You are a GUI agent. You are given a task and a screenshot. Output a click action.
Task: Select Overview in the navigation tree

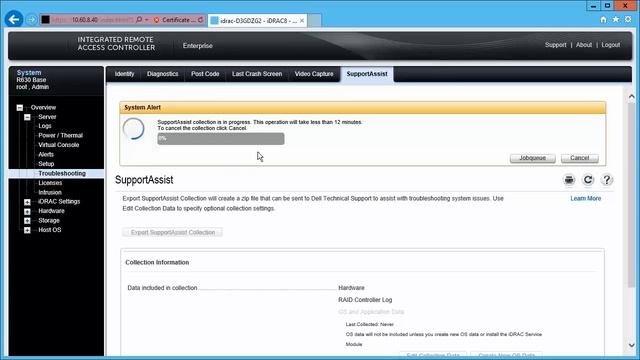[x=43, y=108]
